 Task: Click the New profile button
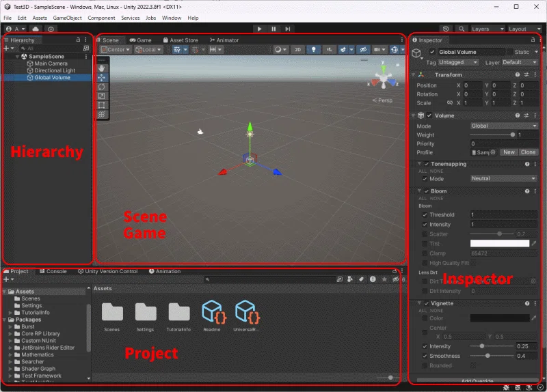coord(509,152)
